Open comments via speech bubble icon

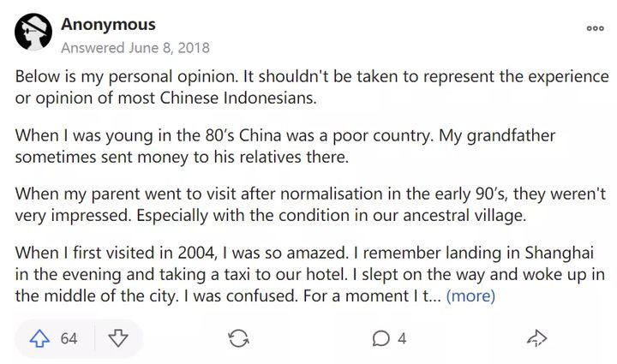click(x=381, y=338)
